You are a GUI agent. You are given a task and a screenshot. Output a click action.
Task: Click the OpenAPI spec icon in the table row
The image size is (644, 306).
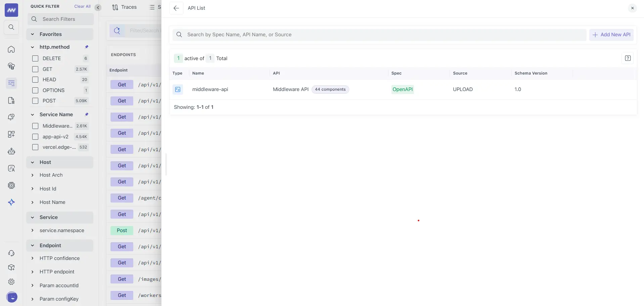pyautogui.click(x=178, y=89)
